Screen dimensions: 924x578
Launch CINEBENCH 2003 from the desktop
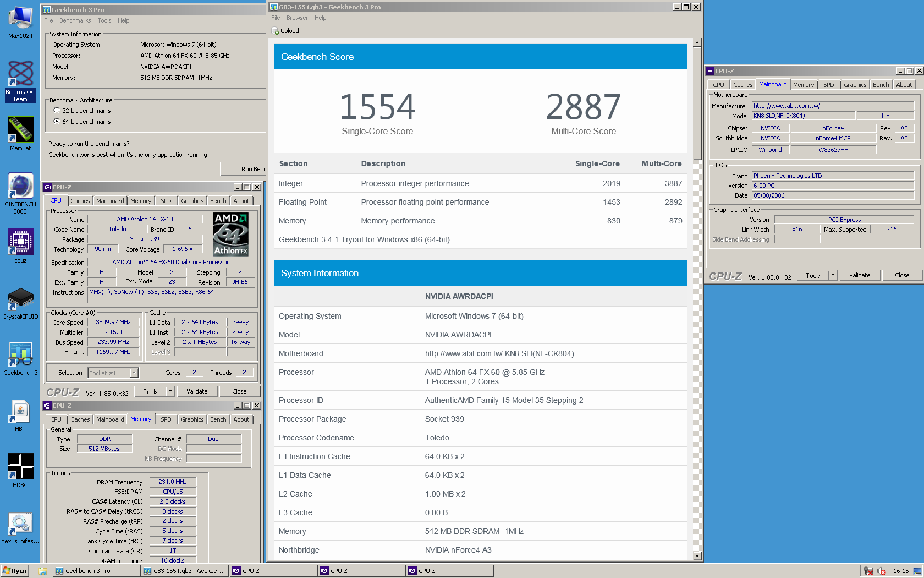tap(20, 193)
